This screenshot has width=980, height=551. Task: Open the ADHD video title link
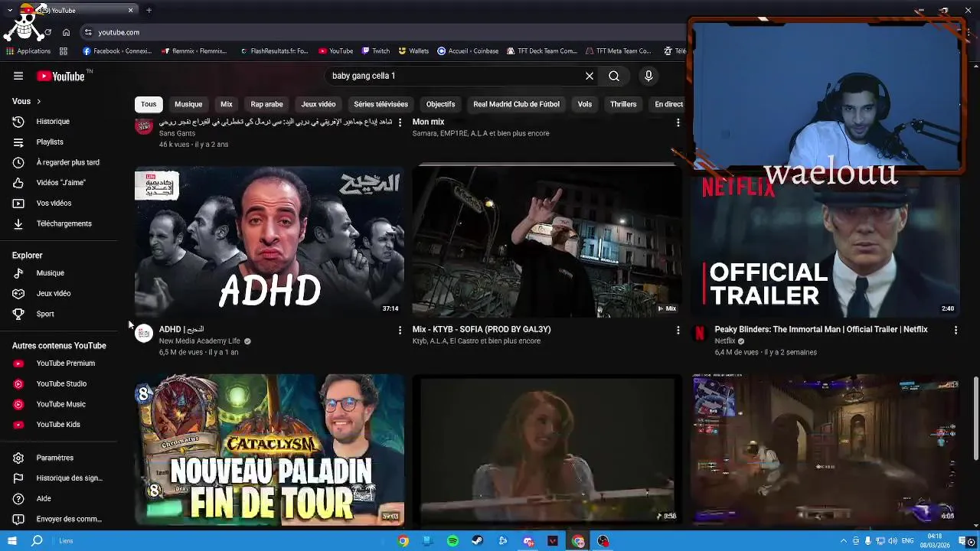coord(181,329)
